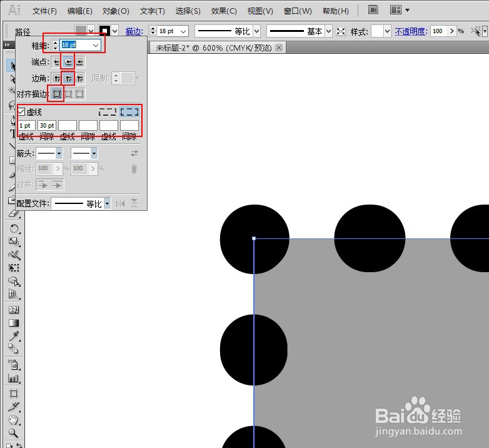Switch to 未标题-2 document tab

tap(214, 48)
